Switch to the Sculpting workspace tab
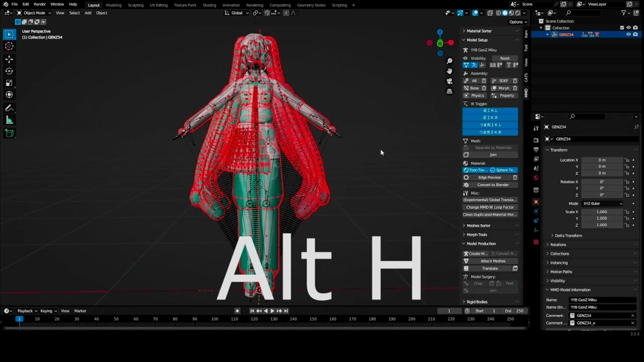Screen dimensions: 644x362 point(135,5)
